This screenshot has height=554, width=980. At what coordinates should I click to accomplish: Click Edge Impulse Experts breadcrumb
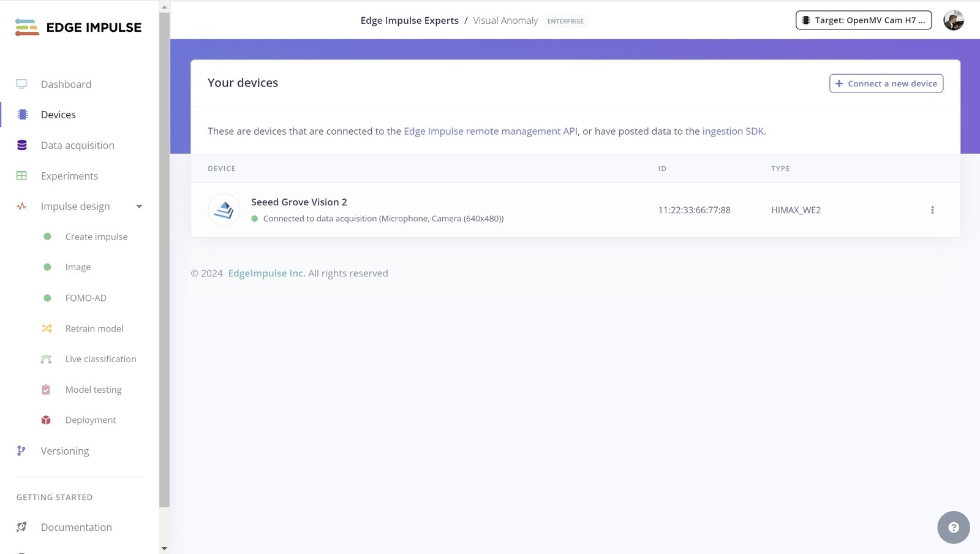pos(409,21)
